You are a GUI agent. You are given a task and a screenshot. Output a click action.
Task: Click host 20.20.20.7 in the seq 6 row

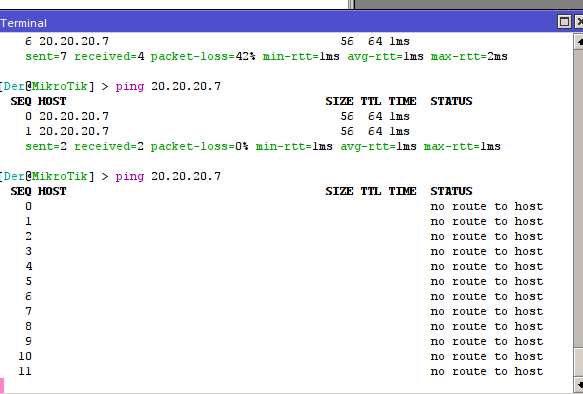pos(74,41)
